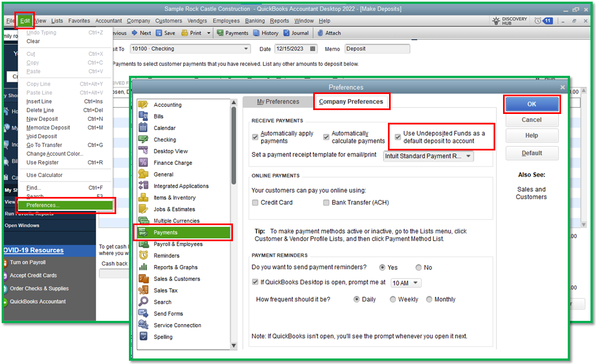Open the Payments toolbar icon
The image size is (596, 364).
click(x=232, y=33)
